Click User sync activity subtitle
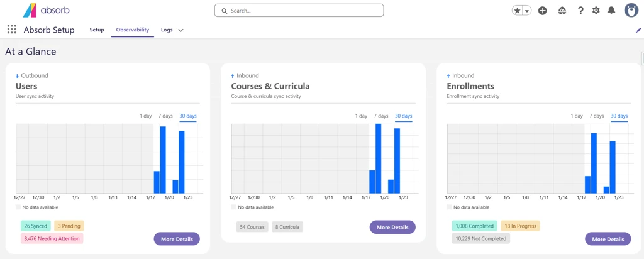 (35, 96)
